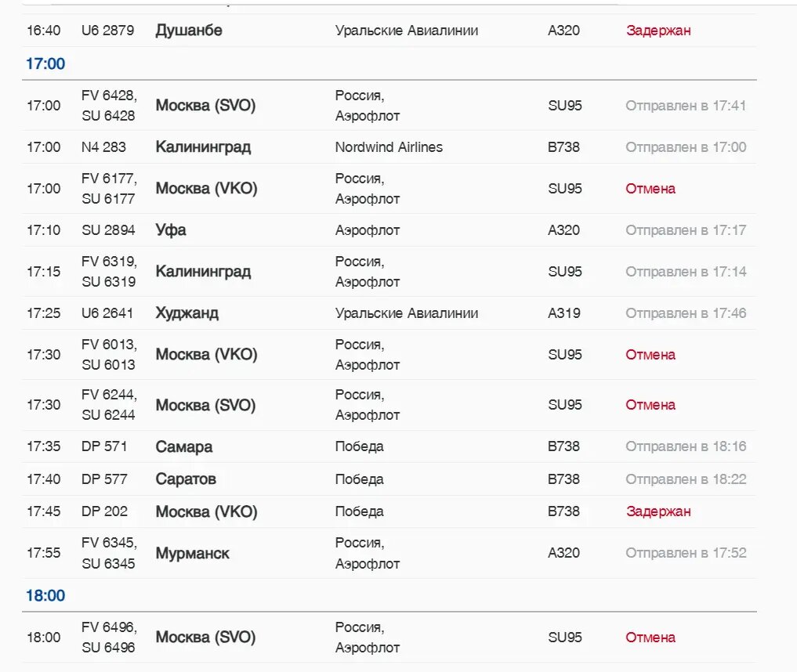Click the Душанбе destination link
This screenshot has height=672, width=797.
coord(189,31)
